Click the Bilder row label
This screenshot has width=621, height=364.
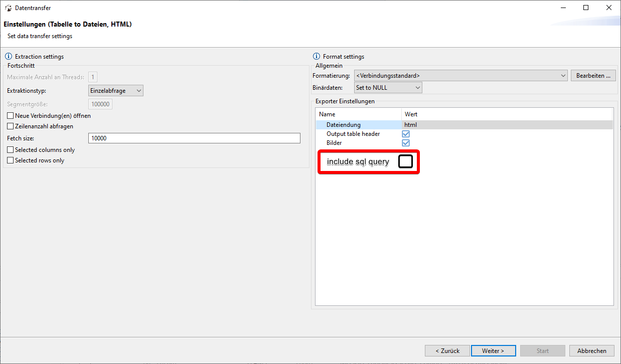click(334, 143)
